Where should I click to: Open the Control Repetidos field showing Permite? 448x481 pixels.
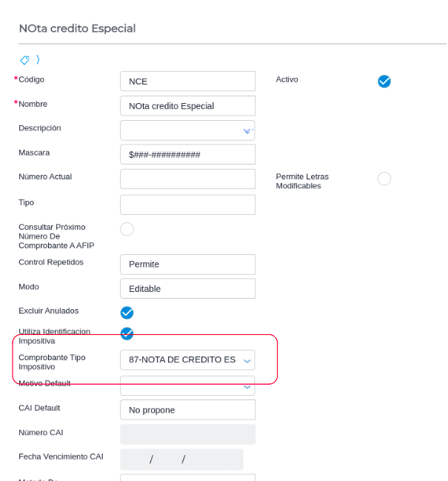[187, 264]
